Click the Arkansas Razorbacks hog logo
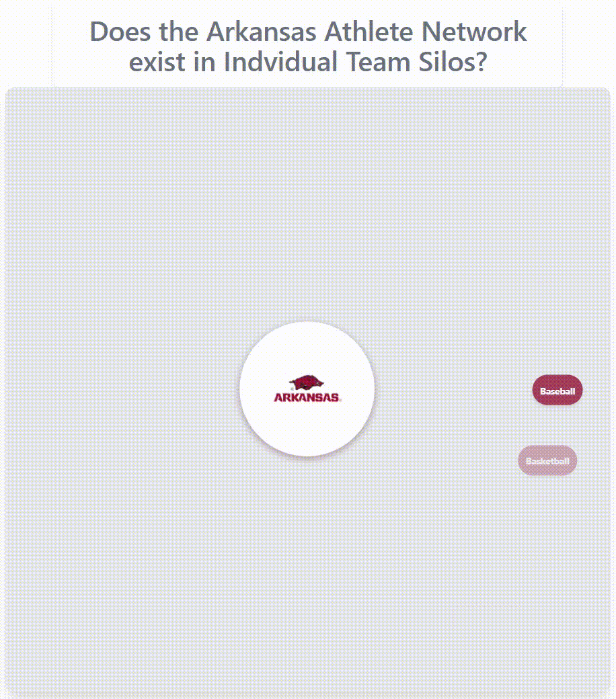 [x=307, y=384]
